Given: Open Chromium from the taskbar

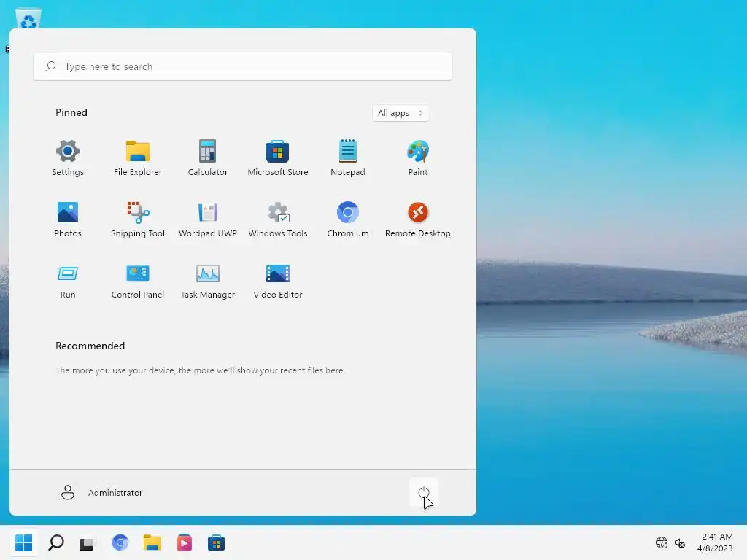Looking at the screenshot, I should pos(120,542).
